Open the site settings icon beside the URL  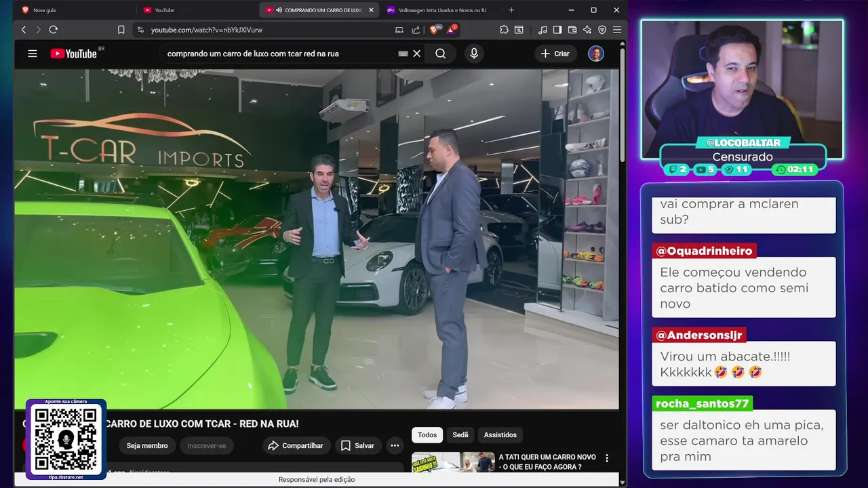(140, 30)
